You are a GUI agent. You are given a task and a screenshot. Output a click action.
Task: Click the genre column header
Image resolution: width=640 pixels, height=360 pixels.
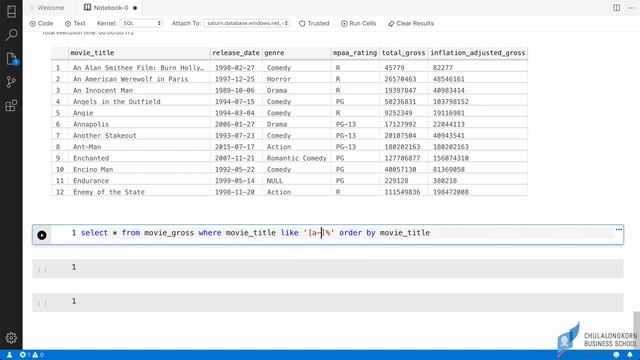[296, 53]
